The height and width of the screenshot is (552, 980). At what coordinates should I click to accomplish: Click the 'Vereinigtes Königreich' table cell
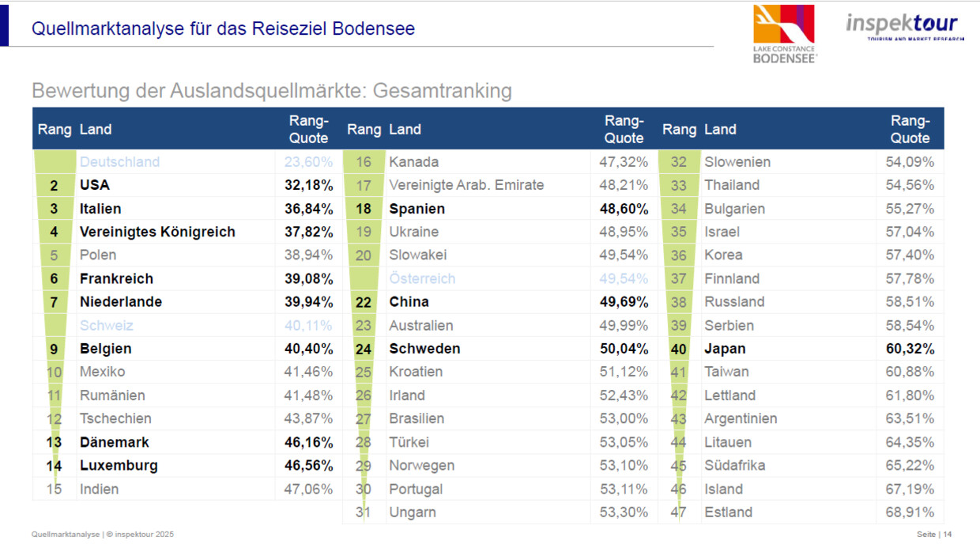coord(157,232)
